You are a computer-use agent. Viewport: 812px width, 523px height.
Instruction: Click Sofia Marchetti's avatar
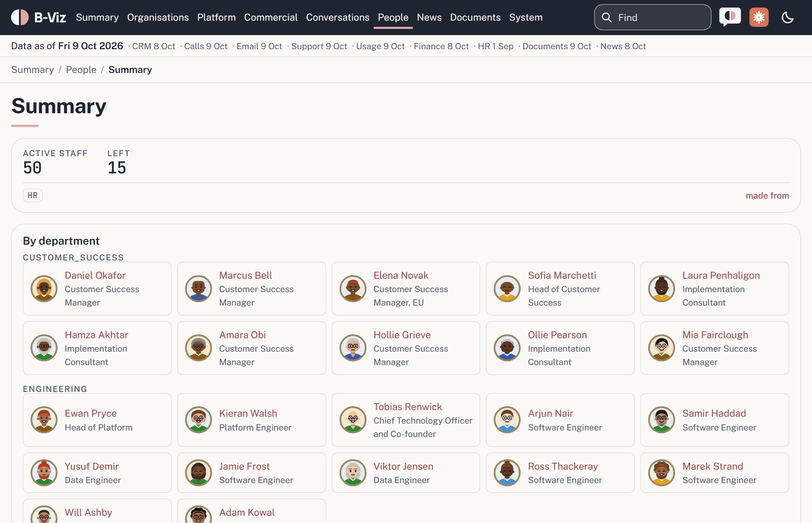(x=507, y=289)
